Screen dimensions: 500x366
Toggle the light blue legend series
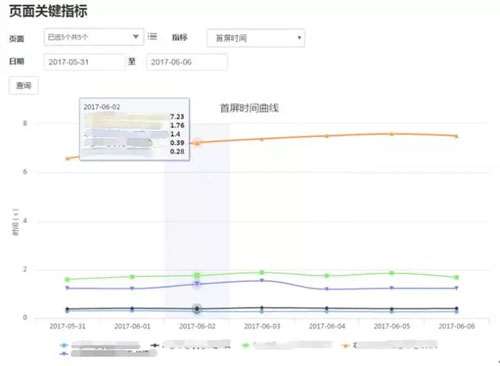tap(100, 345)
